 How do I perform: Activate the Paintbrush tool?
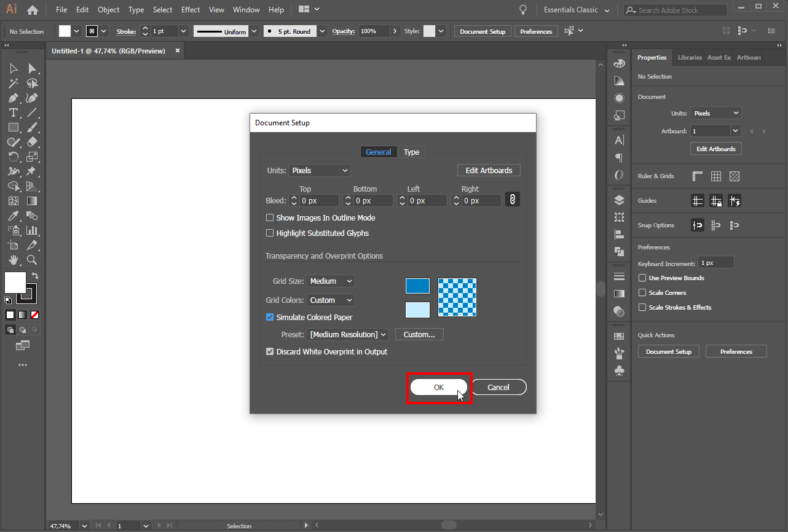31,127
